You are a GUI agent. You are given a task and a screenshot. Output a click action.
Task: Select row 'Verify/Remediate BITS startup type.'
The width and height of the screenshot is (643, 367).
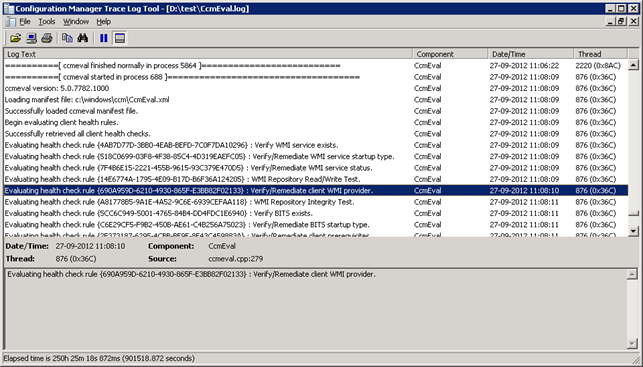tap(316, 225)
